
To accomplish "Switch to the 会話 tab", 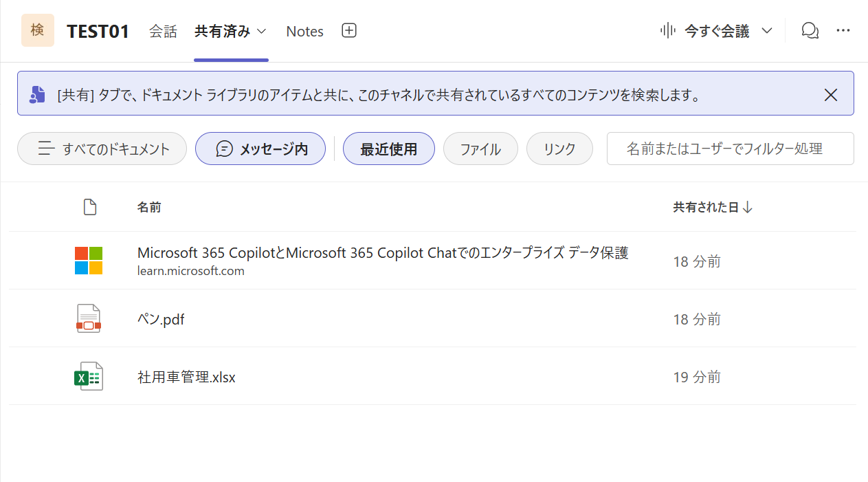I will [163, 31].
